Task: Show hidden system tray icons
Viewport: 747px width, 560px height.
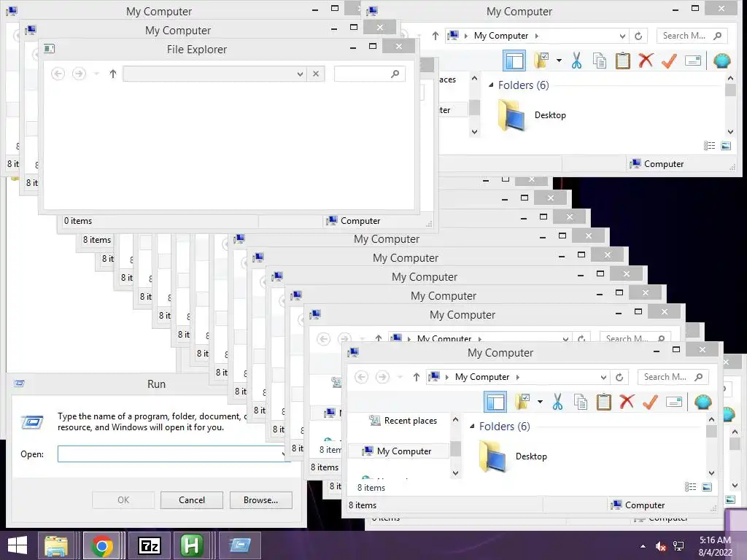Action: (x=643, y=546)
